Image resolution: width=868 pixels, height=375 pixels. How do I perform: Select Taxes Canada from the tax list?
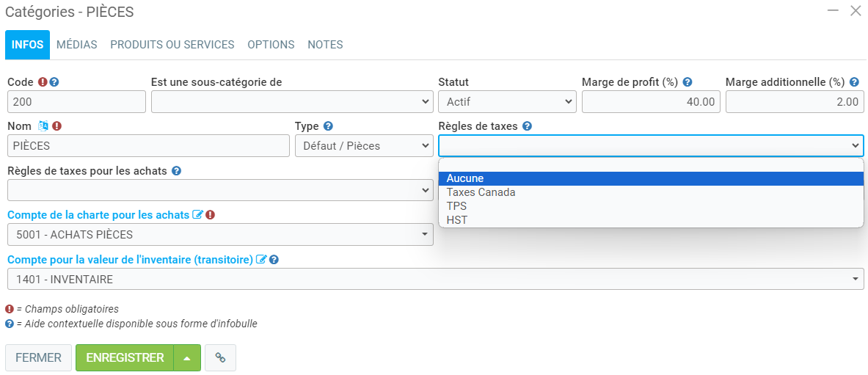tap(481, 192)
